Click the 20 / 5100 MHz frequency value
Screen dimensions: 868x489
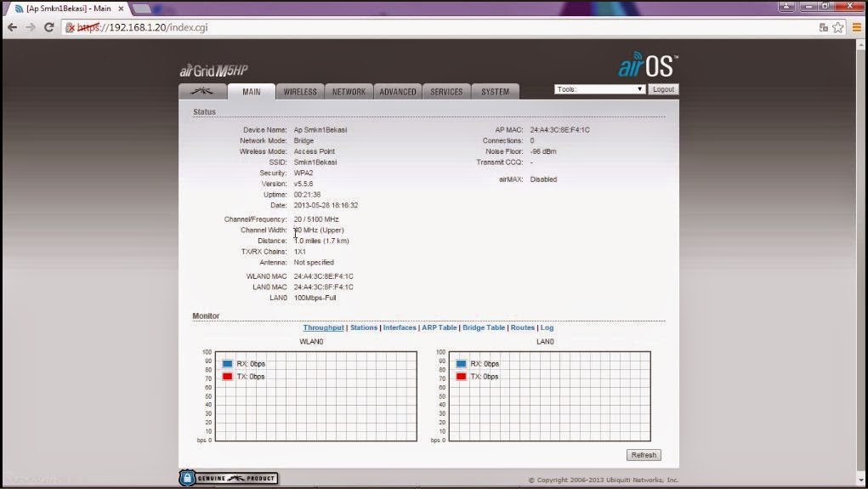pyautogui.click(x=316, y=219)
